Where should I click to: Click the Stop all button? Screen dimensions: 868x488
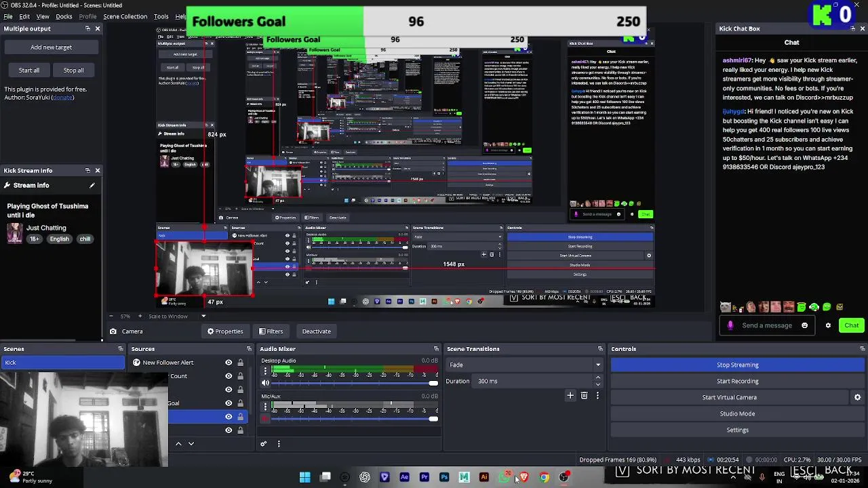coord(73,70)
